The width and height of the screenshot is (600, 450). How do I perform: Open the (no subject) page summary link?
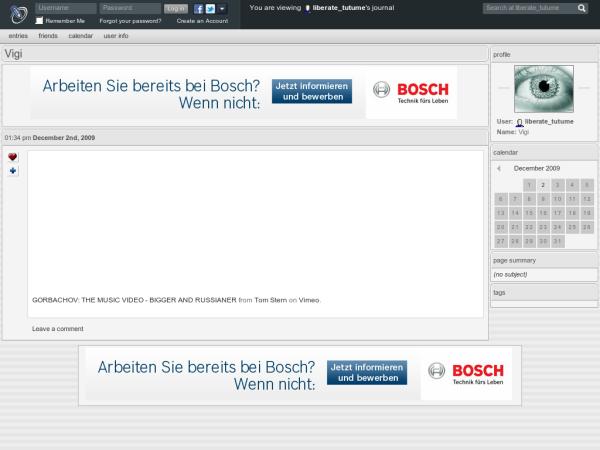coord(510,275)
